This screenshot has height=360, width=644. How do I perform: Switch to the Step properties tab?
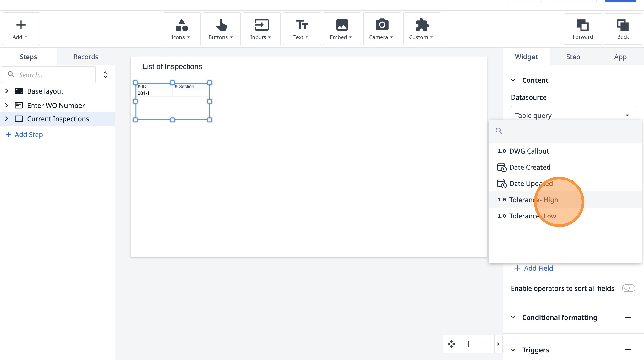point(573,57)
